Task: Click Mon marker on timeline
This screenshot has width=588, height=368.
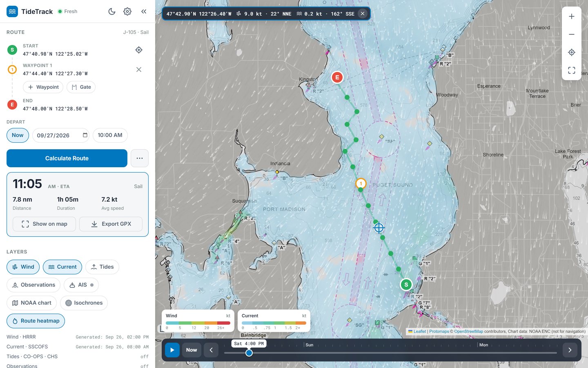Action: pos(484,345)
